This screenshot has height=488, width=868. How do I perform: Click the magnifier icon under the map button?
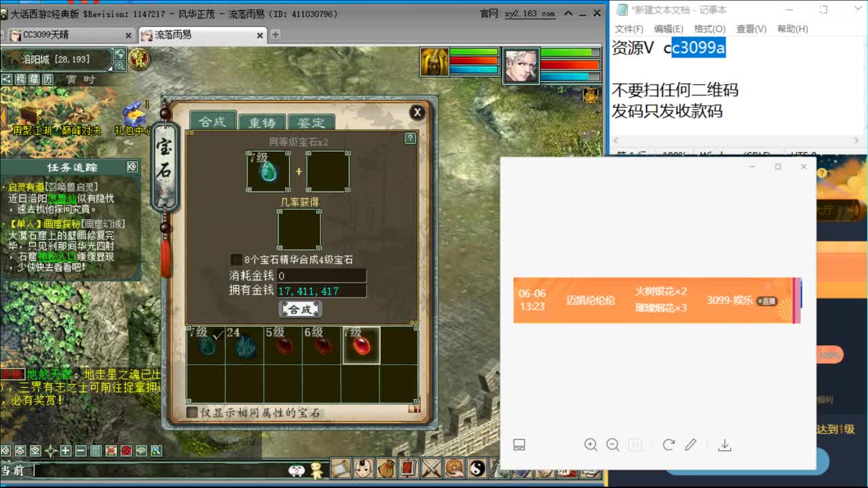(x=120, y=66)
